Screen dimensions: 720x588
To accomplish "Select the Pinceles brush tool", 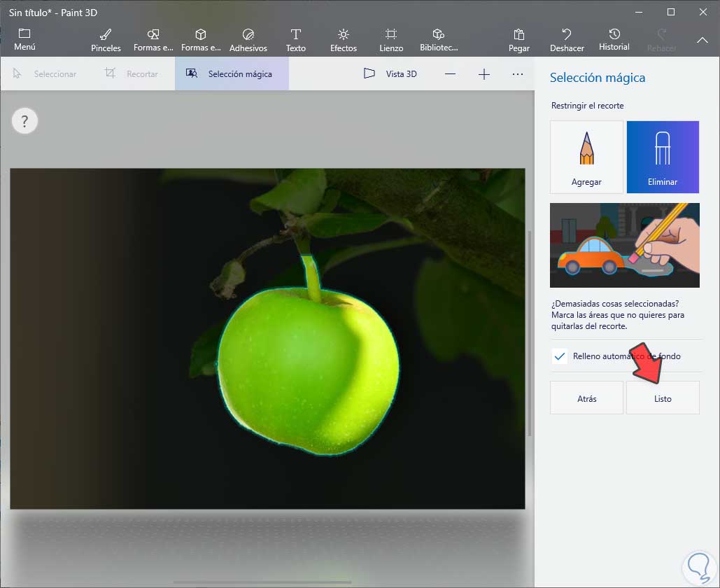I will tap(106, 41).
